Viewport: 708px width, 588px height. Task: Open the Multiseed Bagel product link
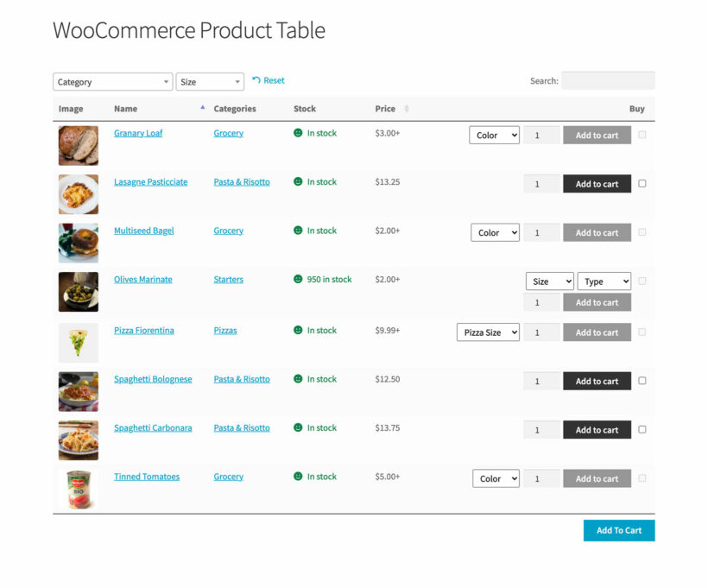tap(142, 231)
